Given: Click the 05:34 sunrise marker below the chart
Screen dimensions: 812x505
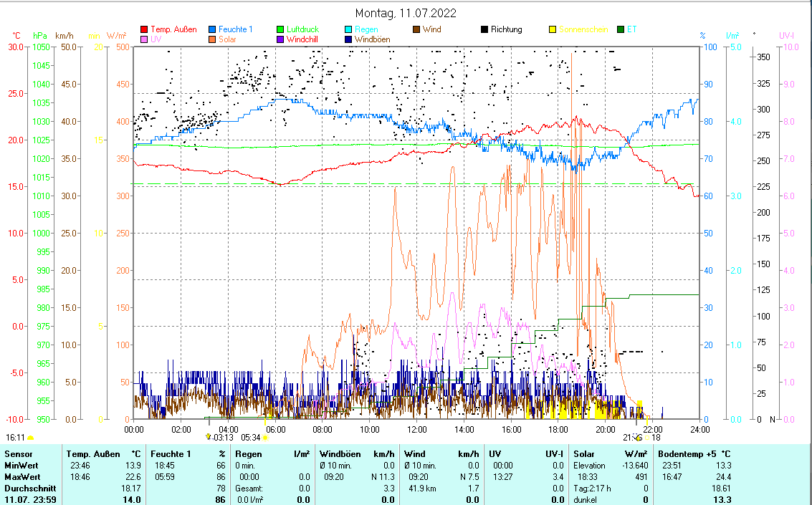Looking at the screenshot, I should [x=251, y=437].
